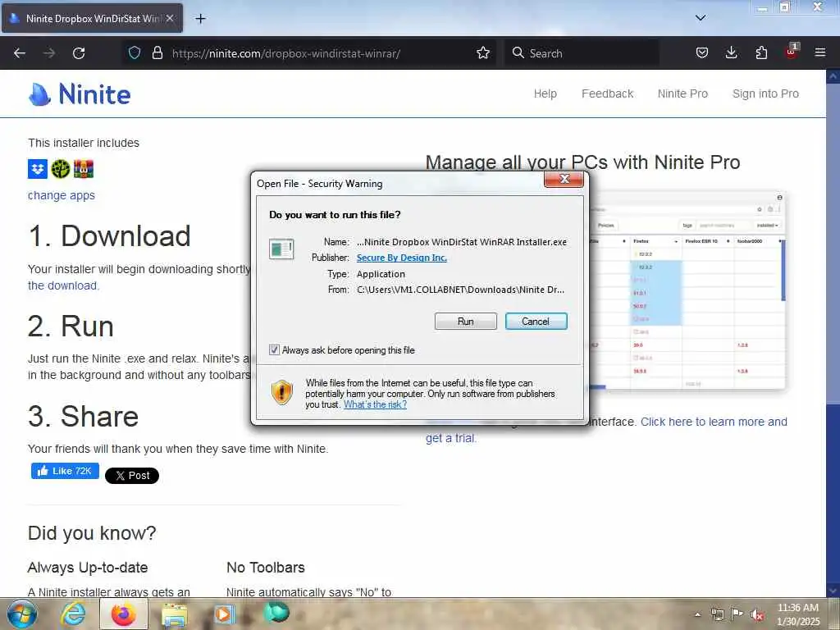840x630 pixels.
Task: Click the WinDirStat app icon
Action: tap(61, 169)
